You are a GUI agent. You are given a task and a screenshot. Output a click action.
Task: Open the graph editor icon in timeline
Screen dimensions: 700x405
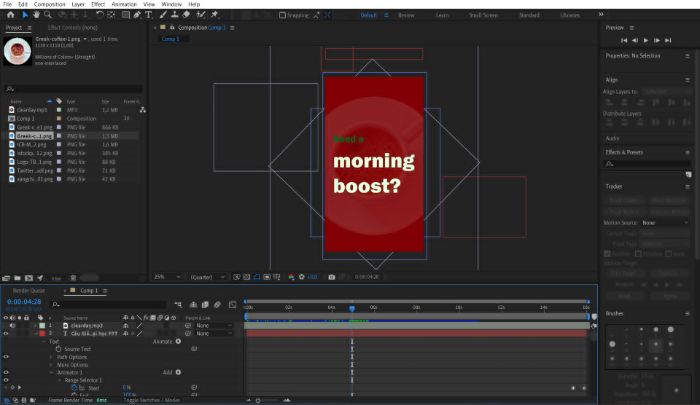(232, 305)
